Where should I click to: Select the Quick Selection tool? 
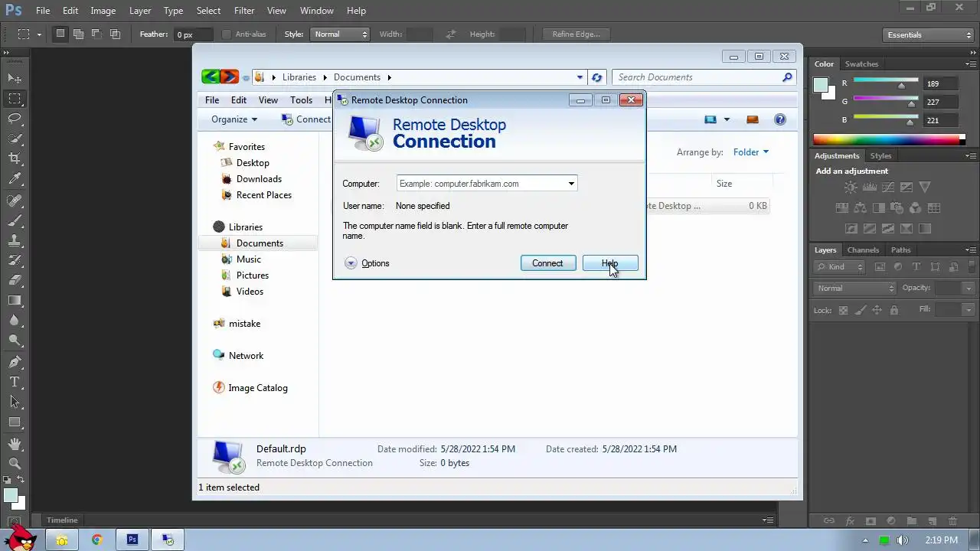pyautogui.click(x=15, y=139)
